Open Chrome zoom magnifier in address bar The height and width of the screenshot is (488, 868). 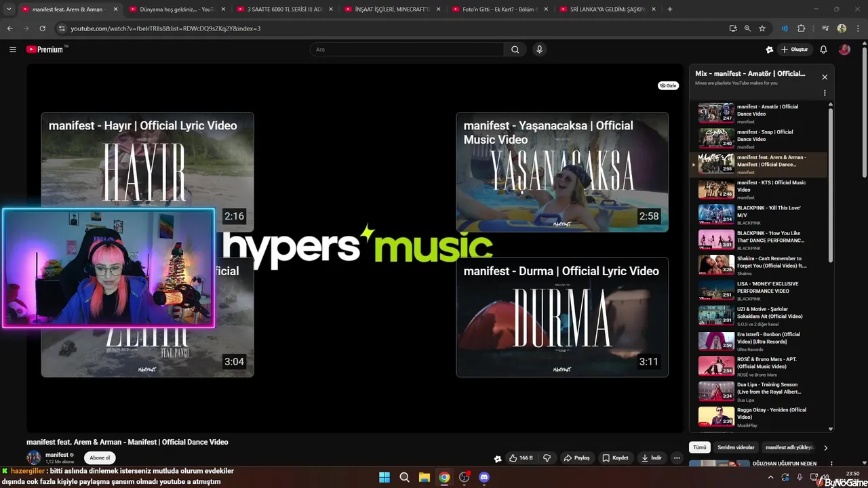(747, 28)
